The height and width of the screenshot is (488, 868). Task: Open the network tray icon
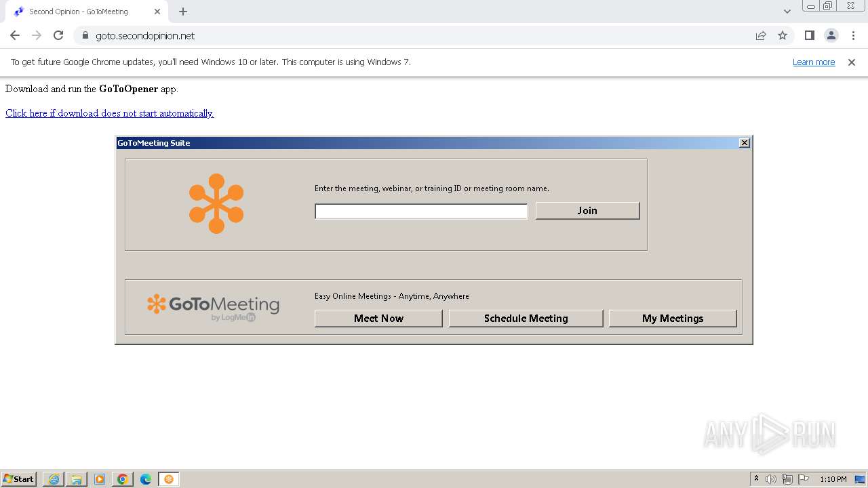point(787,479)
